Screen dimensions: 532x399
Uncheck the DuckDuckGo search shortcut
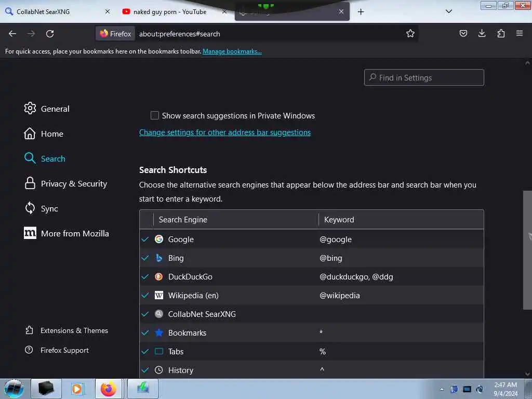(x=145, y=276)
